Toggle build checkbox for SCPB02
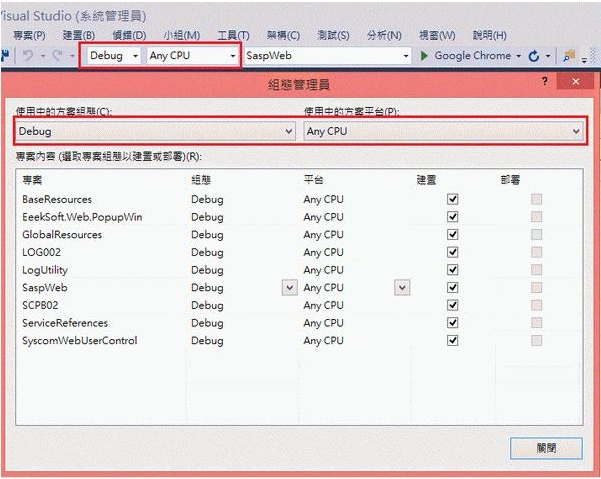 [x=453, y=305]
